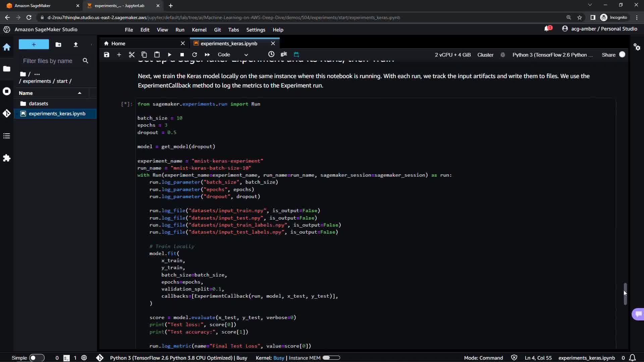
Task: Interrupt the kernel with the stop icon
Action: point(182,55)
